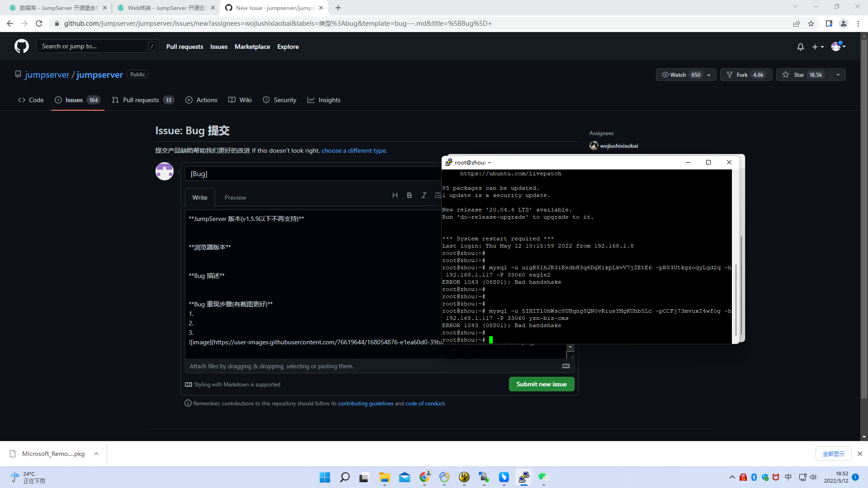Viewport: 868px width, 488px height.
Task: Apply italic formatting in the issue editor
Action: tap(424, 195)
